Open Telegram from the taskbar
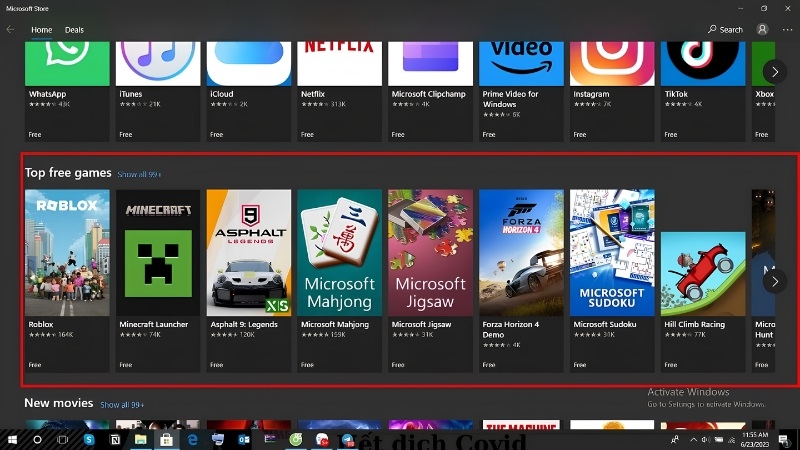800x450 pixels. coord(347,439)
